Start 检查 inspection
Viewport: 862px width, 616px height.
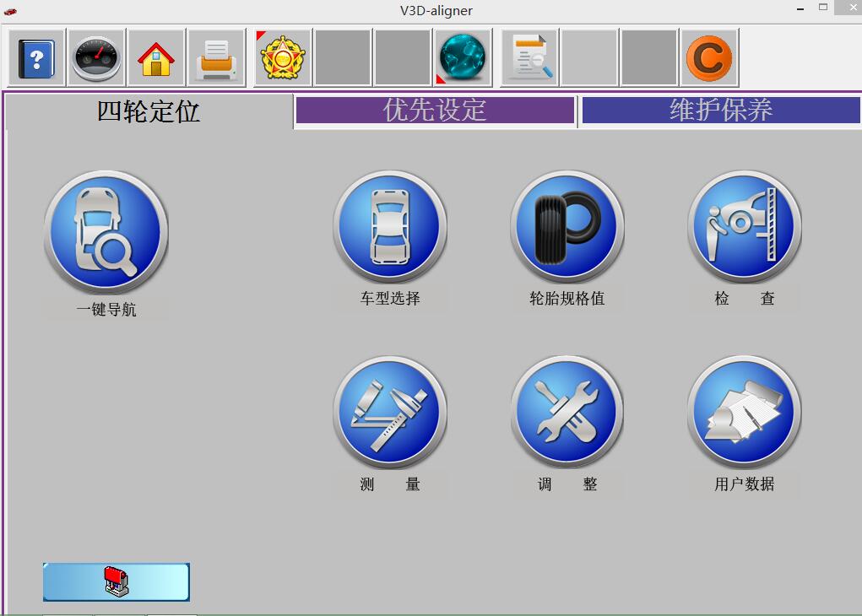tap(744, 228)
